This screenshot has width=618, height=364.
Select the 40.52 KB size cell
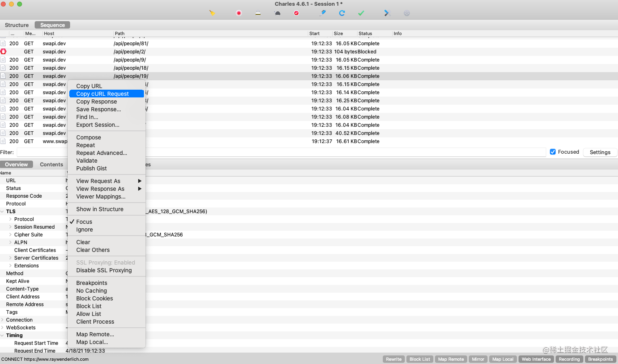(346, 133)
